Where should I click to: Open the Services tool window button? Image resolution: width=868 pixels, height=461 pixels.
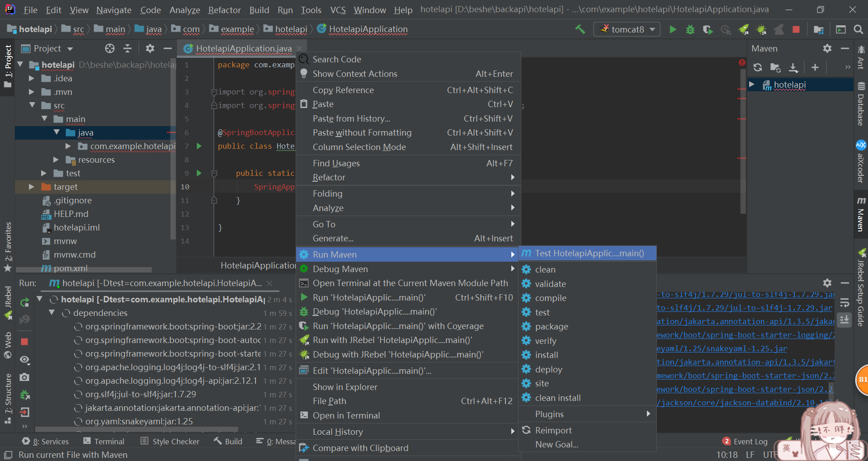45,442
